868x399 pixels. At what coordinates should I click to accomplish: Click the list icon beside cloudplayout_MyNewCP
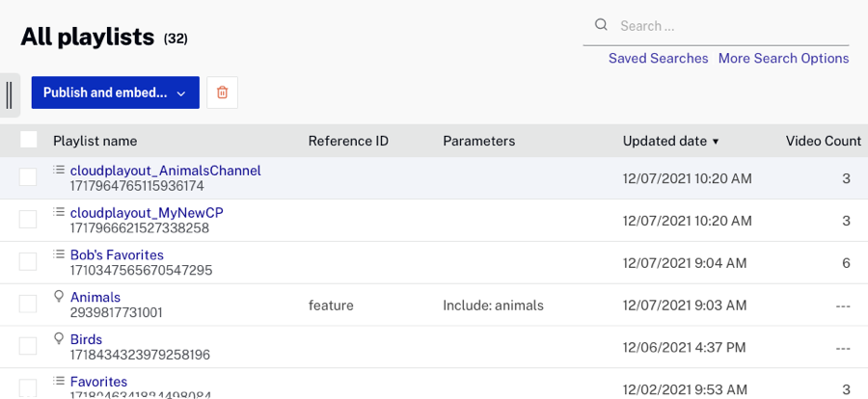(59, 212)
